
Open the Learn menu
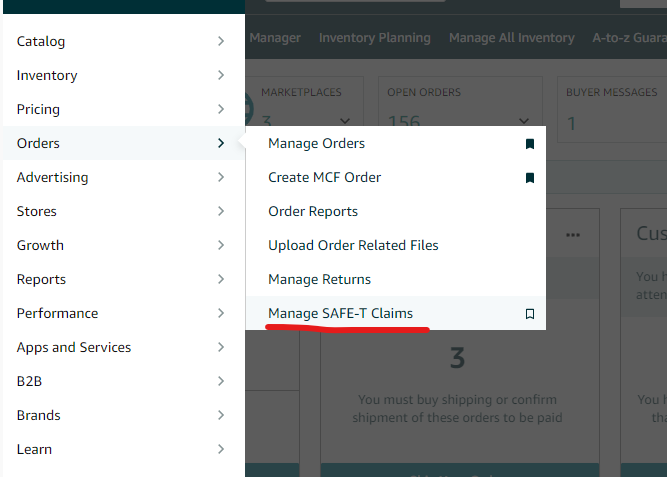coord(124,449)
